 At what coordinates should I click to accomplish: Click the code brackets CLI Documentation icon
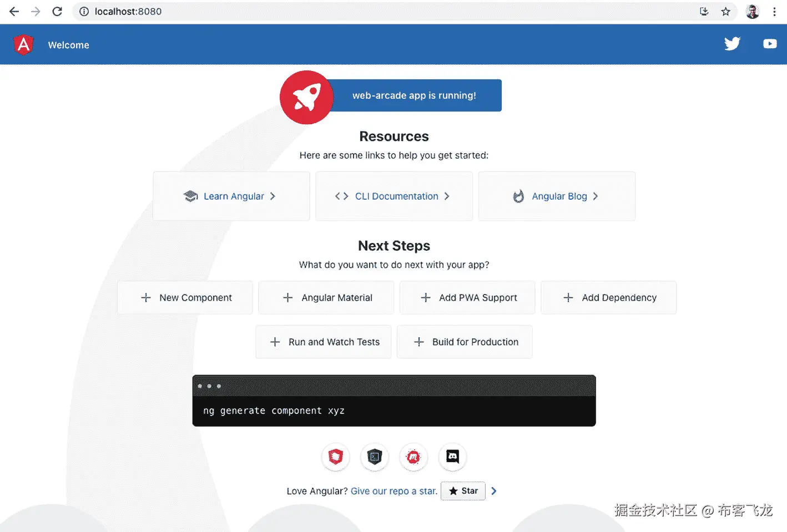tap(342, 196)
